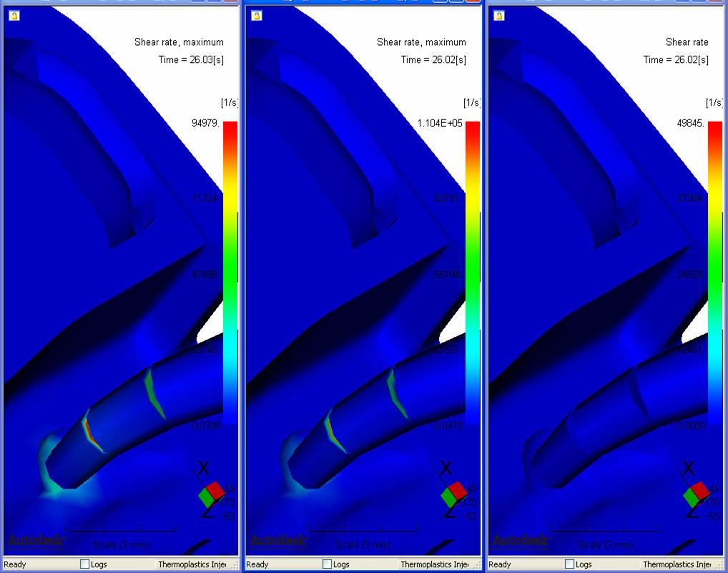Click the lock icon in the middle viewport

click(257, 16)
